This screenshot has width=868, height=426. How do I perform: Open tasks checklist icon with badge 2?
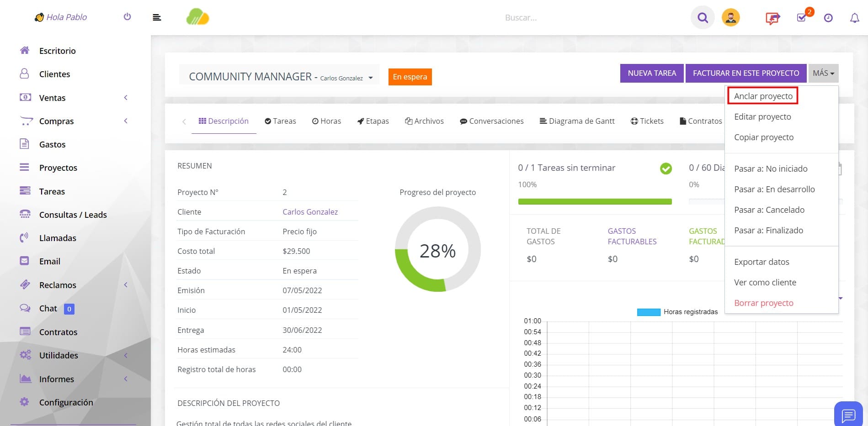click(801, 17)
